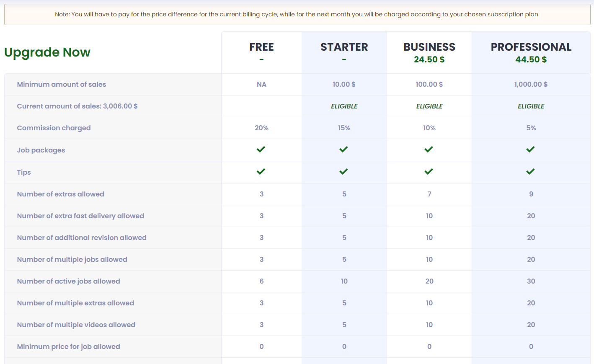This screenshot has width=594, height=364.
Task: Click the 15% commission for STARTER
Action: click(344, 128)
